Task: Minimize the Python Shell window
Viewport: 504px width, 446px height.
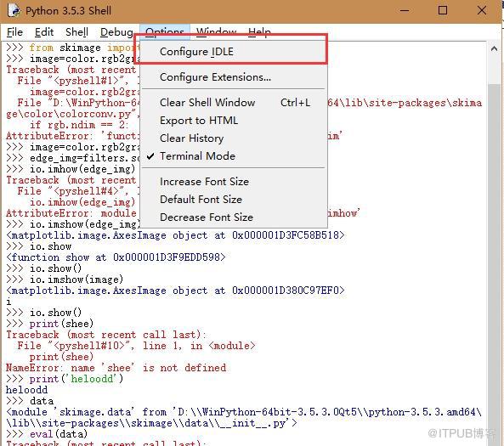Action: (405, 10)
